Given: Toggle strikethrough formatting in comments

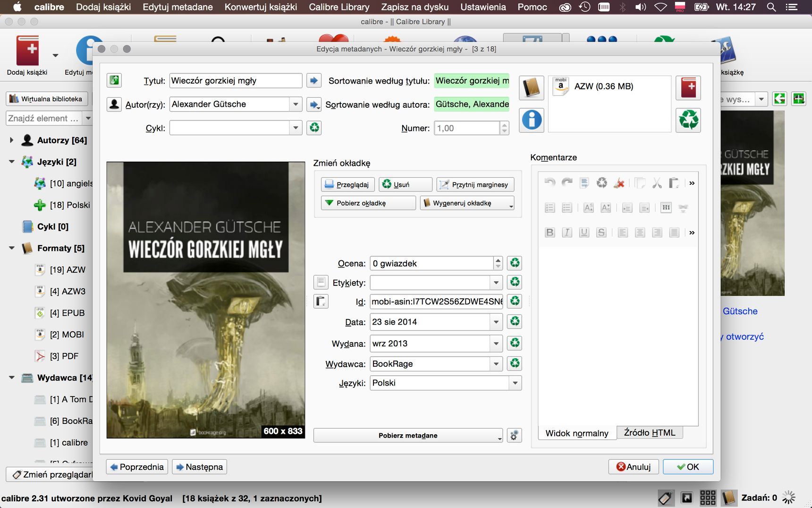Looking at the screenshot, I should coord(601,232).
